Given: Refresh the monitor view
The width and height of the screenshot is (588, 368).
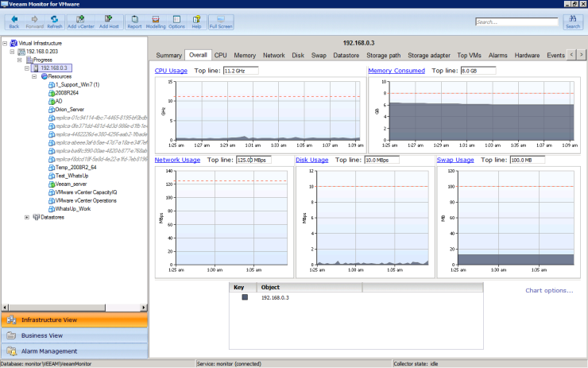Looking at the screenshot, I should click(x=54, y=22).
